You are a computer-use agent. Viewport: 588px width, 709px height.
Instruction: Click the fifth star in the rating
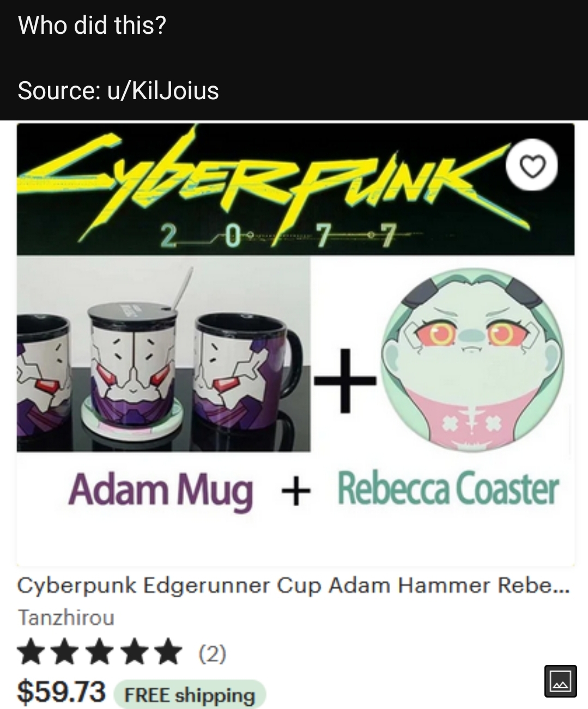click(x=167, y=652)
